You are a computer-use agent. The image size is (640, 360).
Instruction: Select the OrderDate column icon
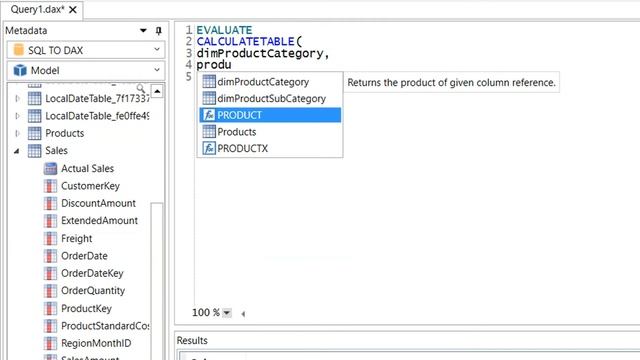(50, 256)
